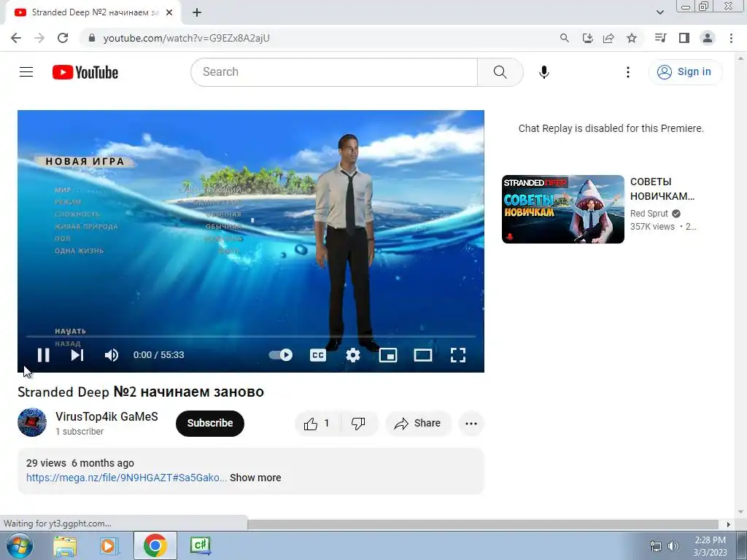Open the tab search chevron
Image resolution: width=747 pixels, height=560 pixels.
click(659, 12)
